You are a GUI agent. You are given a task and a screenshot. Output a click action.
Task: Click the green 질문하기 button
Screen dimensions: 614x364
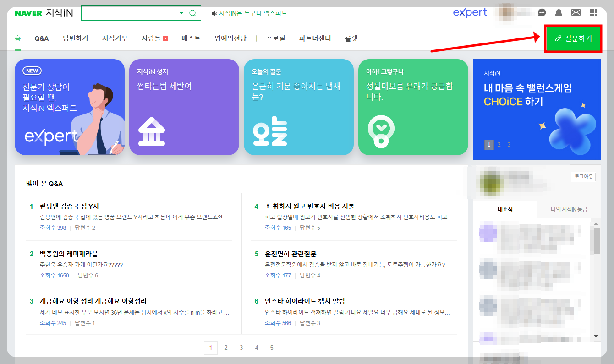point(573,39)
